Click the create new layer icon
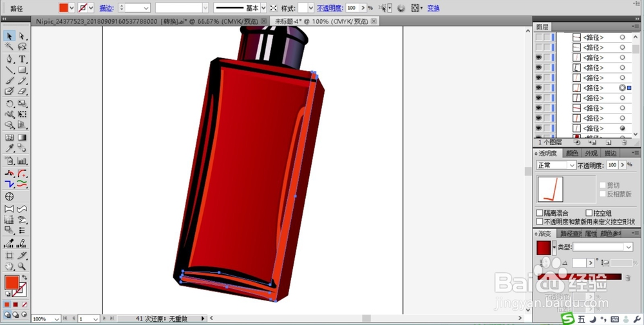Screen dimensions: 644x325 click(609, 143)
